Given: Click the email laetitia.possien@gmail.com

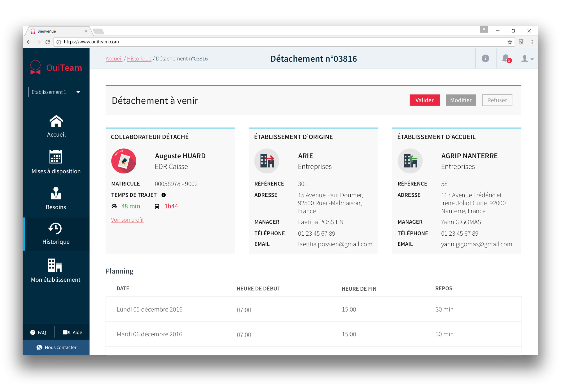Looking at the screenshot, I should point(335,244).
